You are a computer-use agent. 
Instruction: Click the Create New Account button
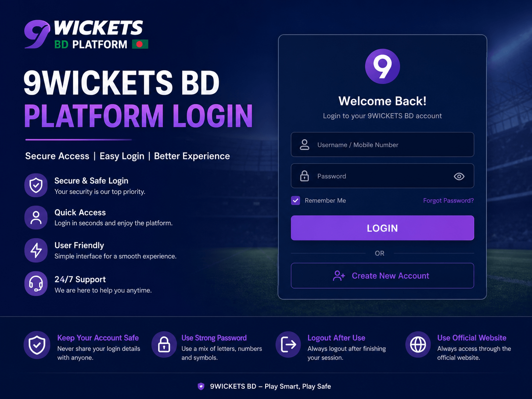[x=382, y=276]
